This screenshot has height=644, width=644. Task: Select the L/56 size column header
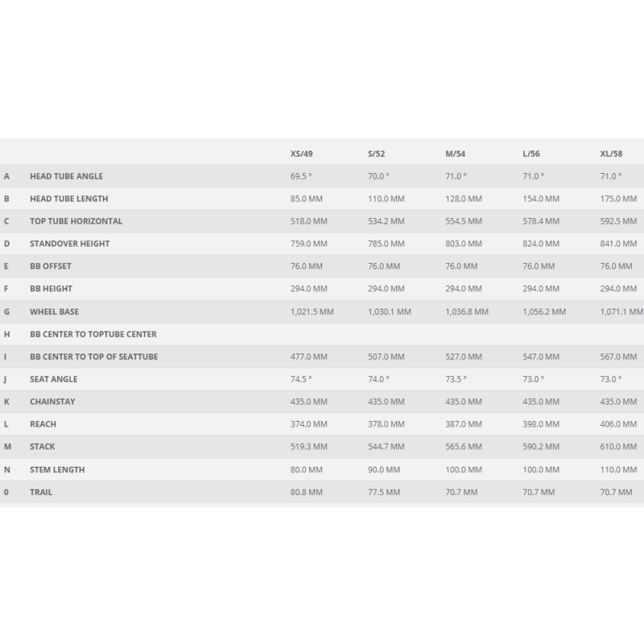click(x=531, y=154)
